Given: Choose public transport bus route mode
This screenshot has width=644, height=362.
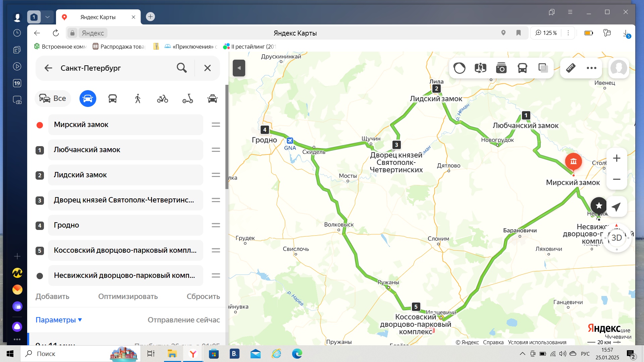Looking at the screenshot, I should (x=112, y=99).
